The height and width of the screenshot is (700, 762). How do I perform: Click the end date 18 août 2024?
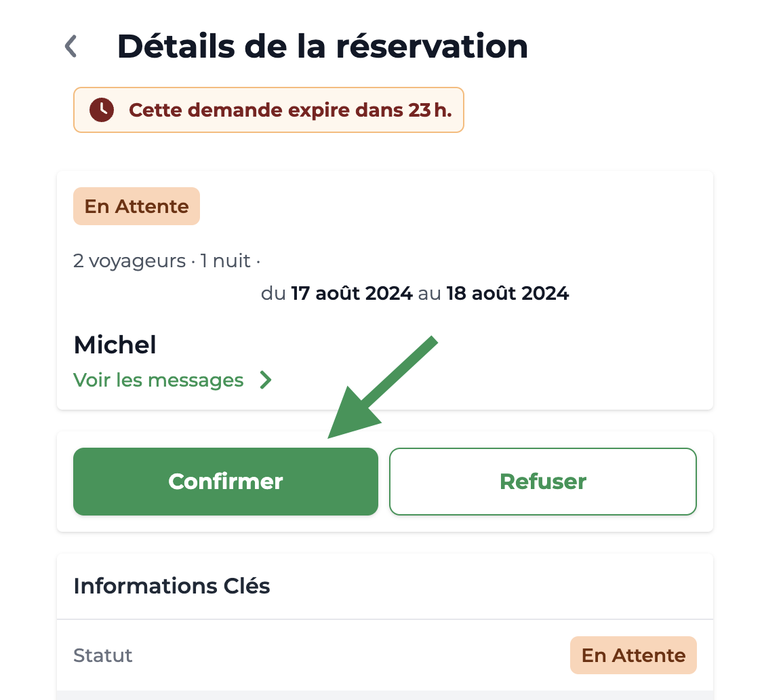pos(507,294)
